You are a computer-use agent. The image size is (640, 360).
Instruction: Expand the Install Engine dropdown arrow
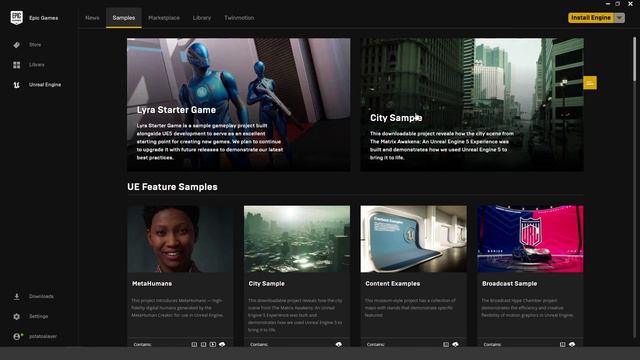coord(620,18)
